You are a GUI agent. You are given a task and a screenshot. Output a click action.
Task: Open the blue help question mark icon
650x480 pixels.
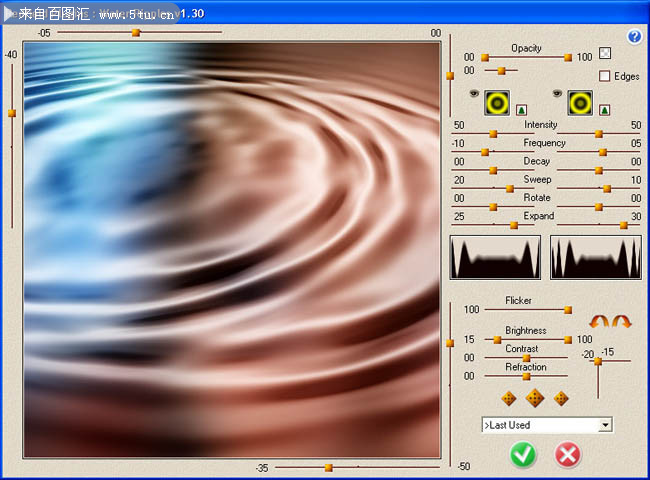click(x=634, y=37)
